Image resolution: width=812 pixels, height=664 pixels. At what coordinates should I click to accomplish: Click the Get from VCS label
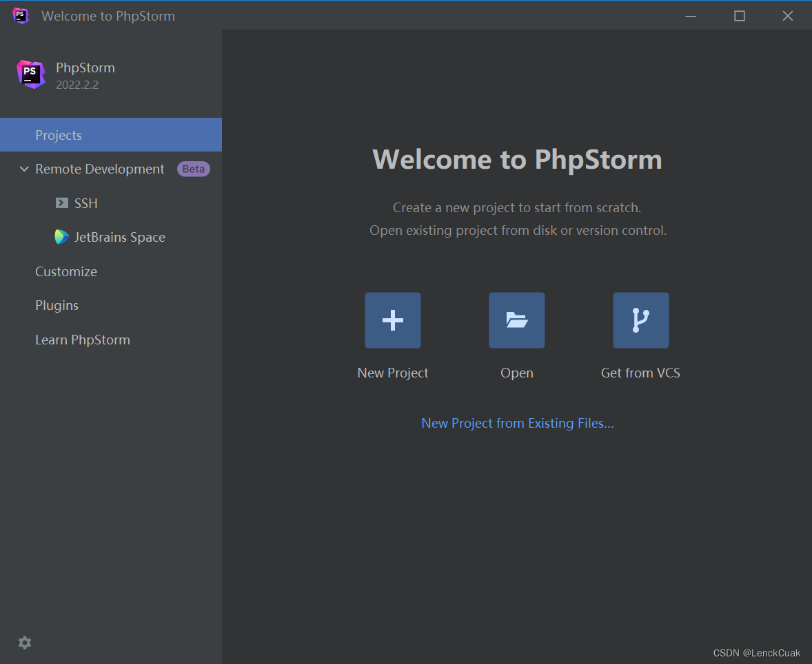pos(640,373)
